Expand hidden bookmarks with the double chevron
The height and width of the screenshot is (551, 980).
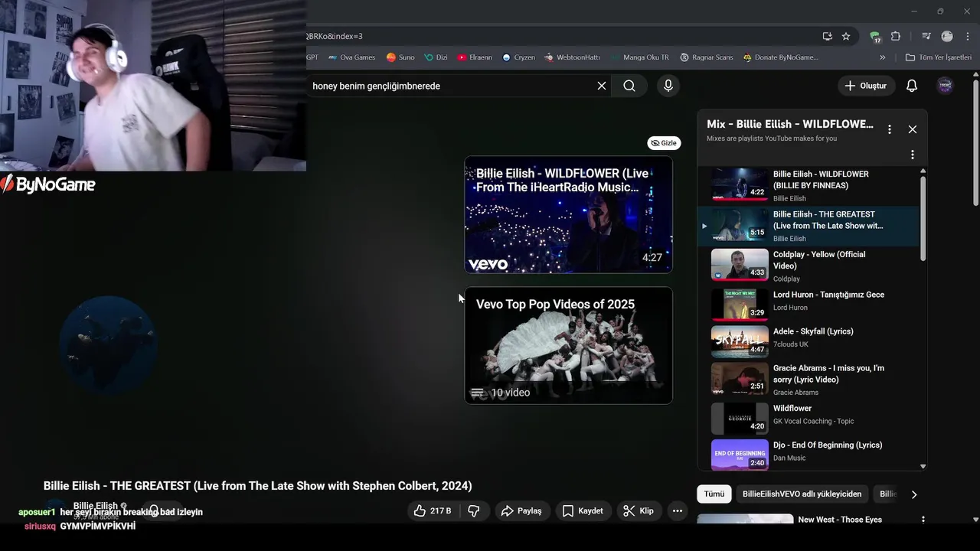pos(883,57)
